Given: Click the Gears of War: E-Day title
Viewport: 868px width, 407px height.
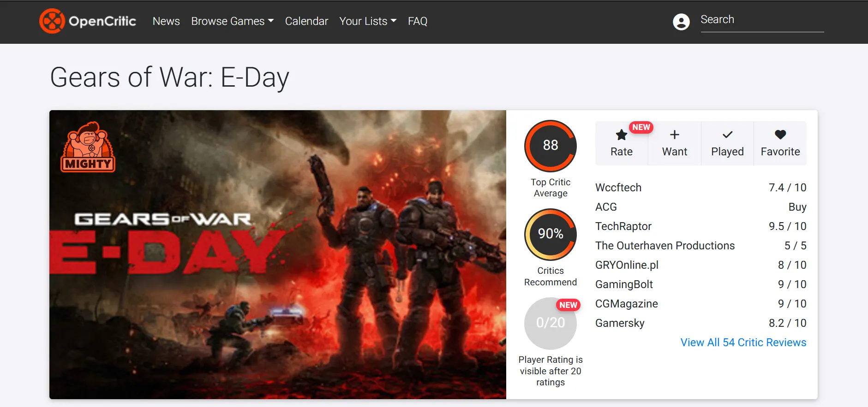Looking at the screenshot, I should [170, 77].
